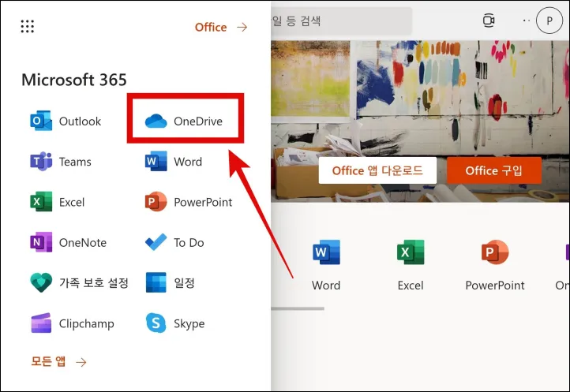Close the app launcher waffle icon

click(28, 27)
